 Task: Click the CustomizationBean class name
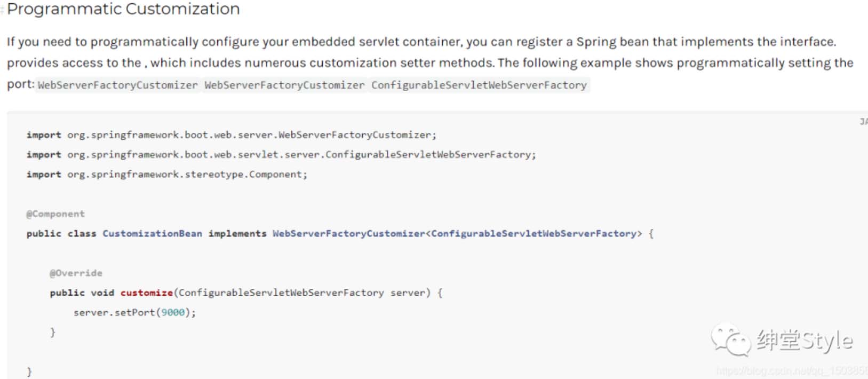tap(152, 234)
